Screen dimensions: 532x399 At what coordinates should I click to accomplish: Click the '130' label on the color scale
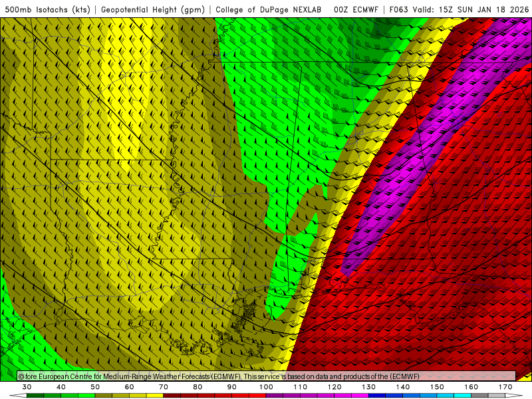pyautogui.click(x=368, y=387)
